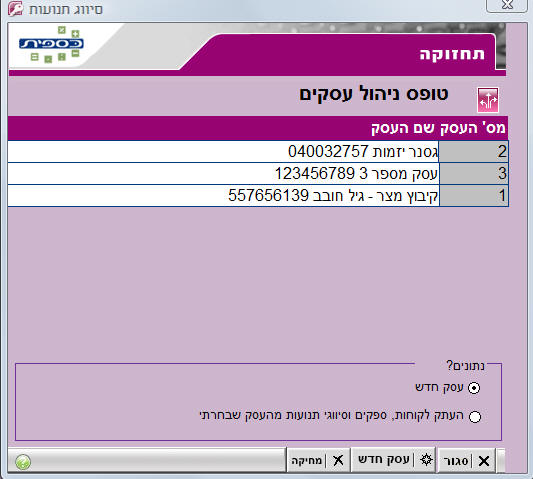
Task: Open the תחזוקה tab header
Action: [452, 54]
